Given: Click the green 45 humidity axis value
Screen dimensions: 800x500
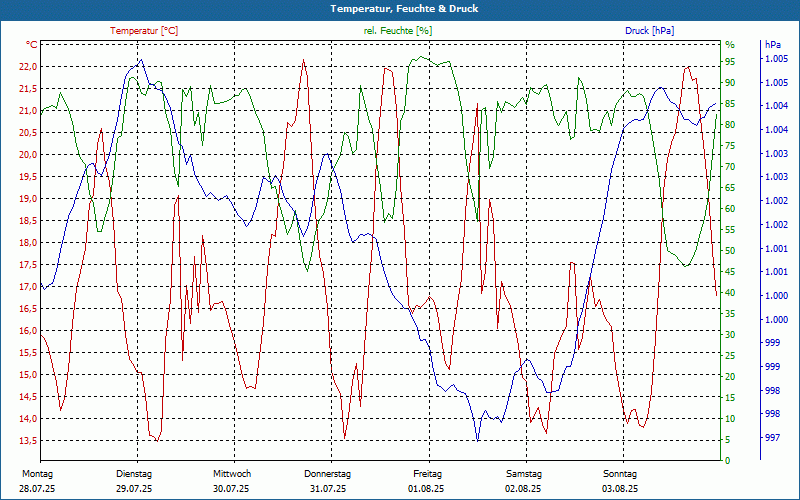Looking at the screenshot, I should 730,271.
